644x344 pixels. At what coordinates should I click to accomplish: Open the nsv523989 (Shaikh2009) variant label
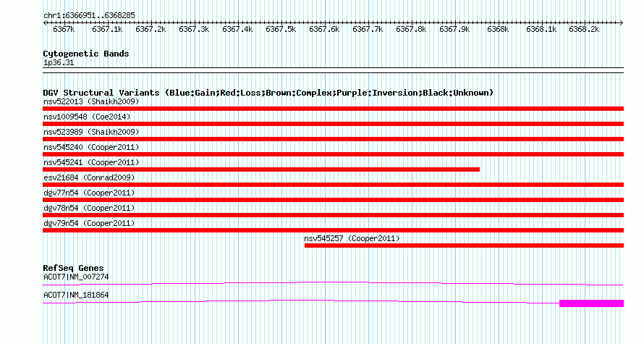click(91, 132)
